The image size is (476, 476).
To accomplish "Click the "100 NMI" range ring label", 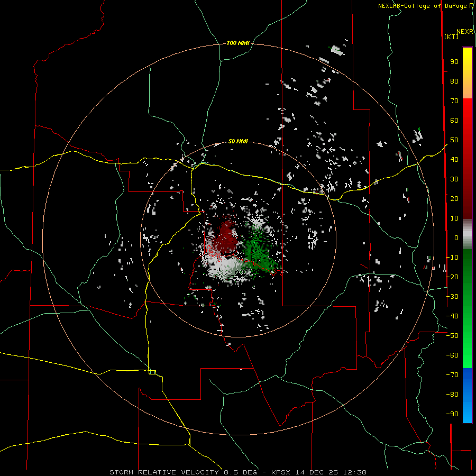I will (x=238, y=43).
